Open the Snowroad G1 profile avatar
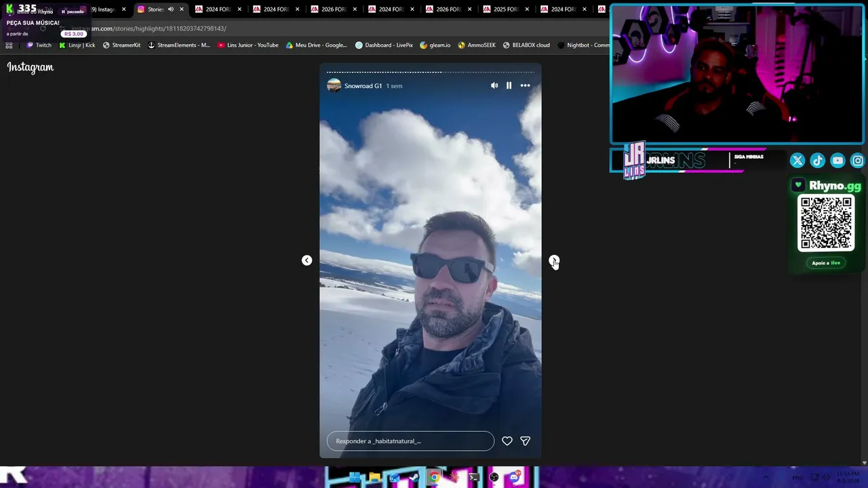868x488 pixels. click(334, 85)
